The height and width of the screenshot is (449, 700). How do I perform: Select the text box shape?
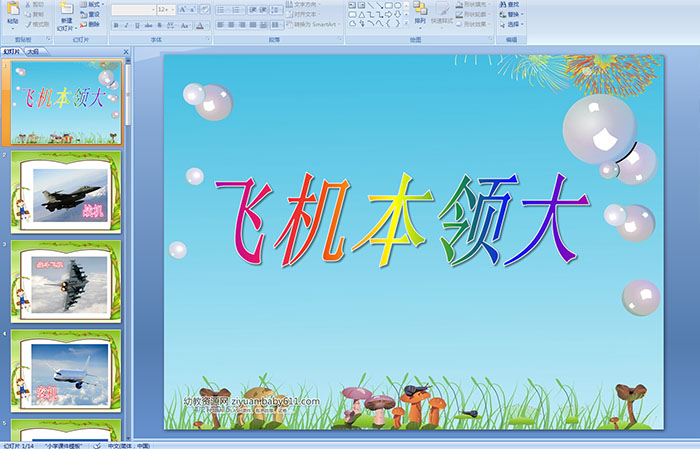coord(352,5)
